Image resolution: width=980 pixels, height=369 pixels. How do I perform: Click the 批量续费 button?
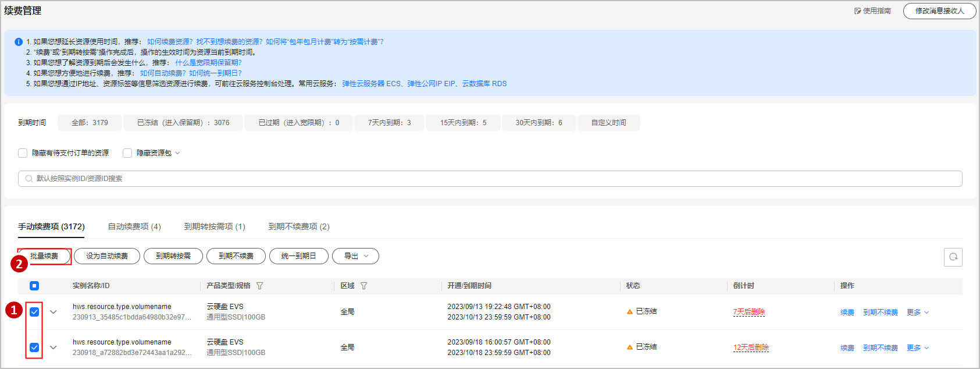(x=44, y=256)
